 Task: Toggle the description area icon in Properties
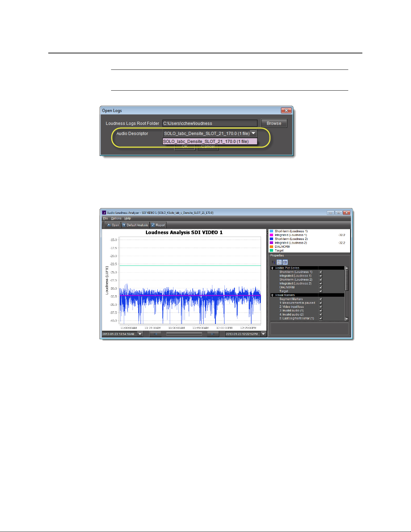(285, 262)
